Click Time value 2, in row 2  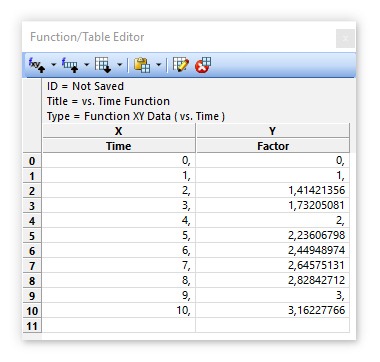(x=119, y=190)
